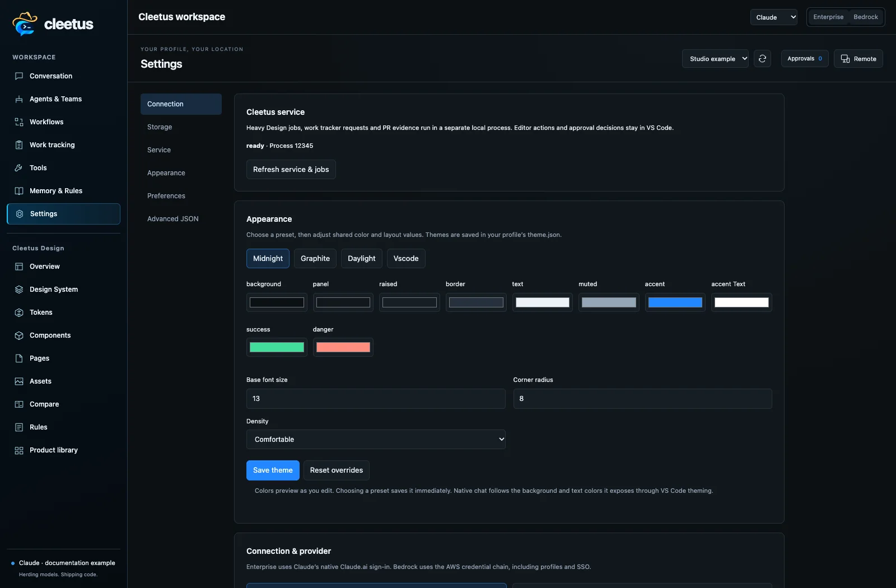
Task: Pick the border color swatch
Action: click(476, 302)
